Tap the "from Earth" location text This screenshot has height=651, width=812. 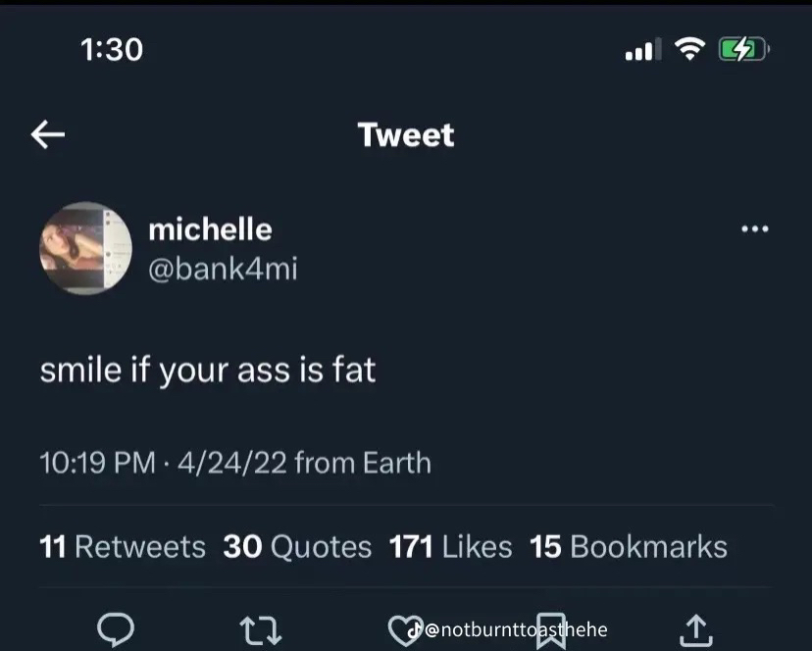(x=362, y=461)
